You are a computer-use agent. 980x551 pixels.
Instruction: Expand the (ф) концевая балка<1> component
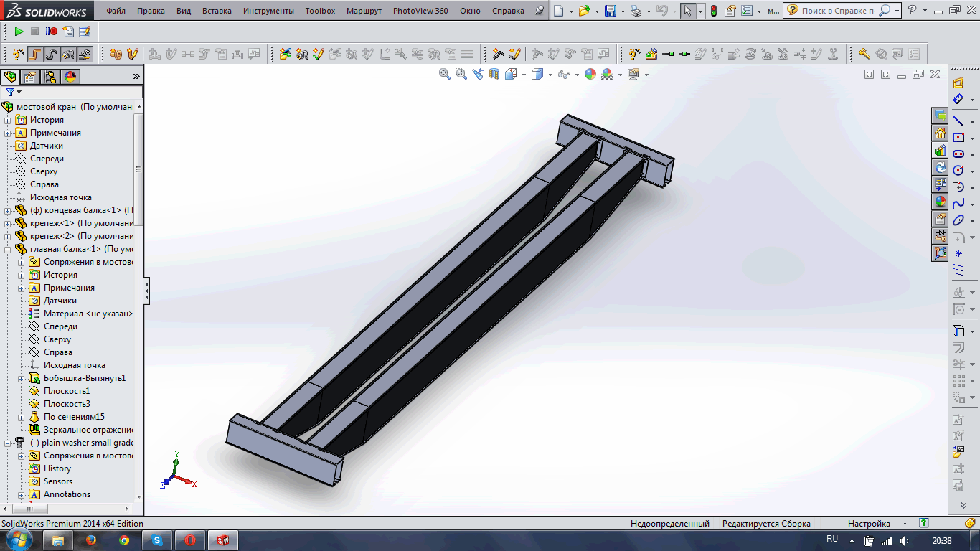point(8,210)
